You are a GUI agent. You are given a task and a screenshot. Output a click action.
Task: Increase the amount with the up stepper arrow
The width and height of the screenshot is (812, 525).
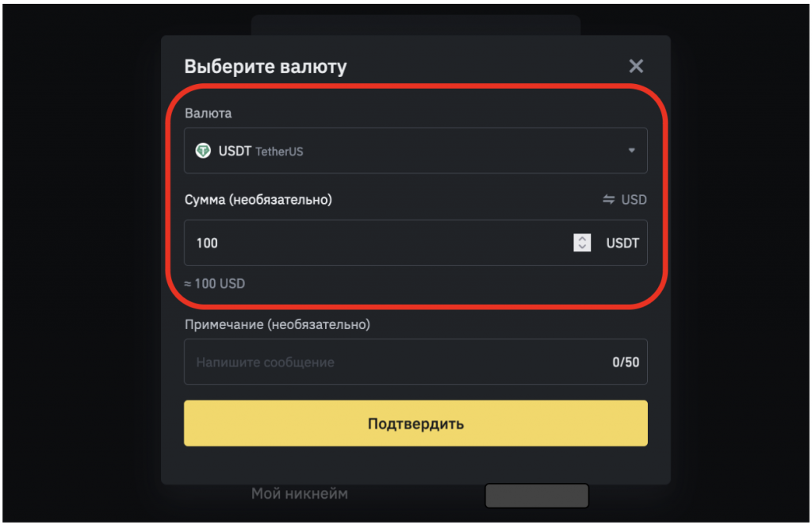[x=582, y=238]
